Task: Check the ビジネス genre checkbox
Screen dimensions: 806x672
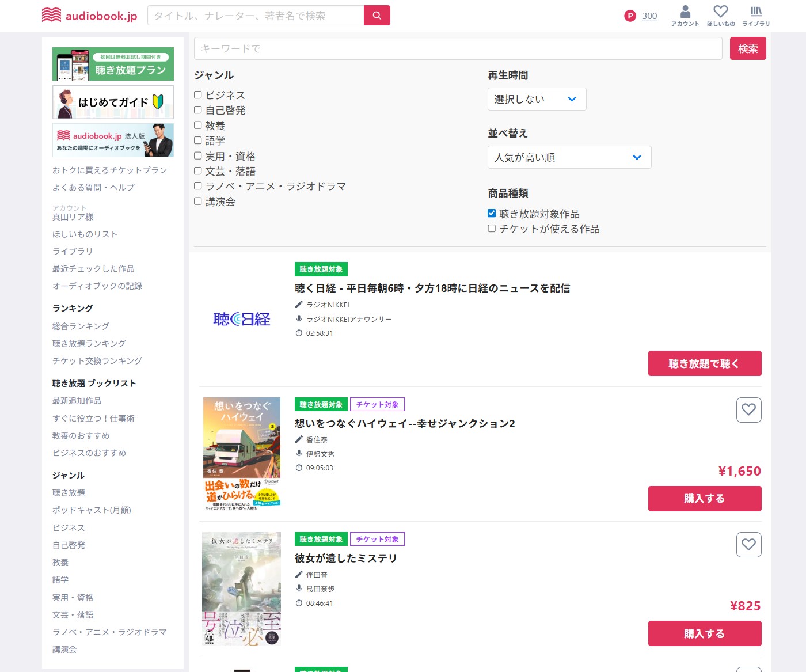Action: pos(198,95)
